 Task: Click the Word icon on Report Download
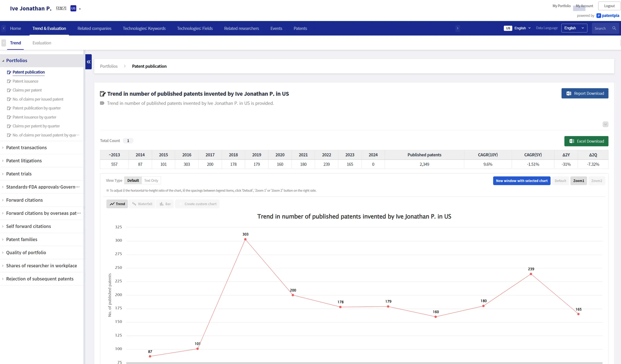click(569, 93)
